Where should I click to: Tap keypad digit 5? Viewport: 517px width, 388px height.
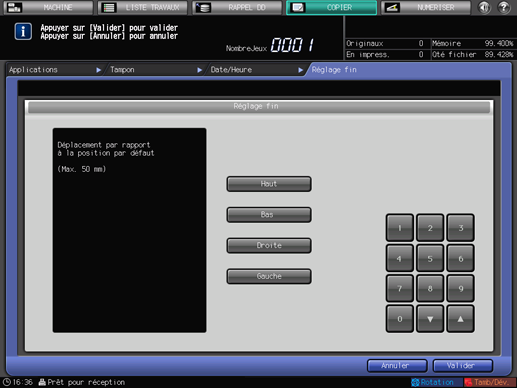(430, 258)
